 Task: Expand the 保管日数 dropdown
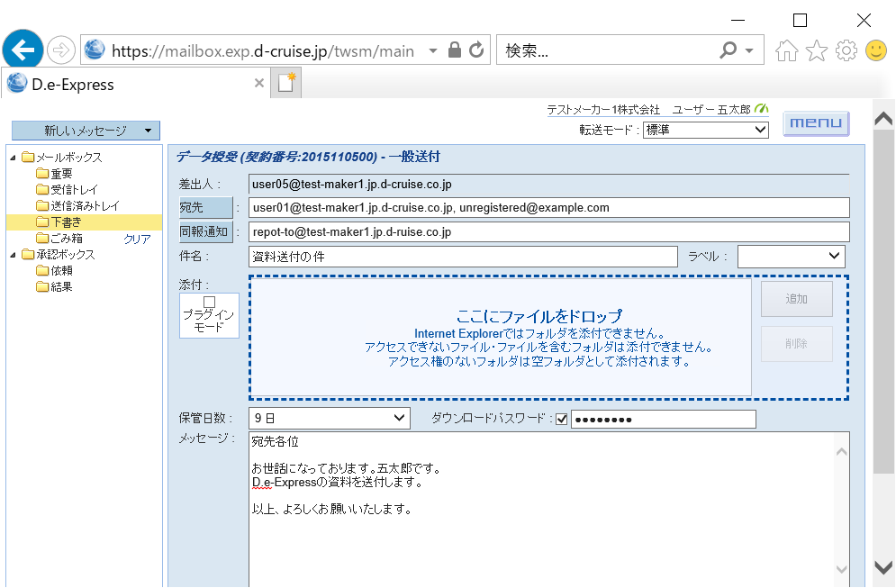click(330, 419)
